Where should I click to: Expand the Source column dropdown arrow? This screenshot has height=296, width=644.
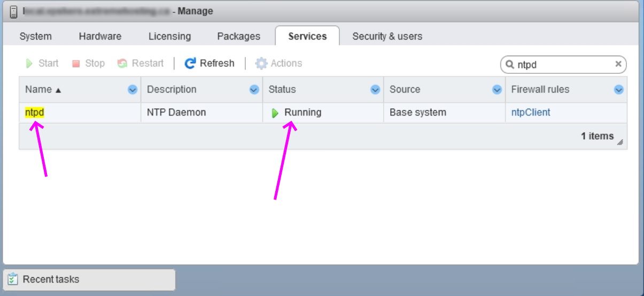click(x=497, y=90)
